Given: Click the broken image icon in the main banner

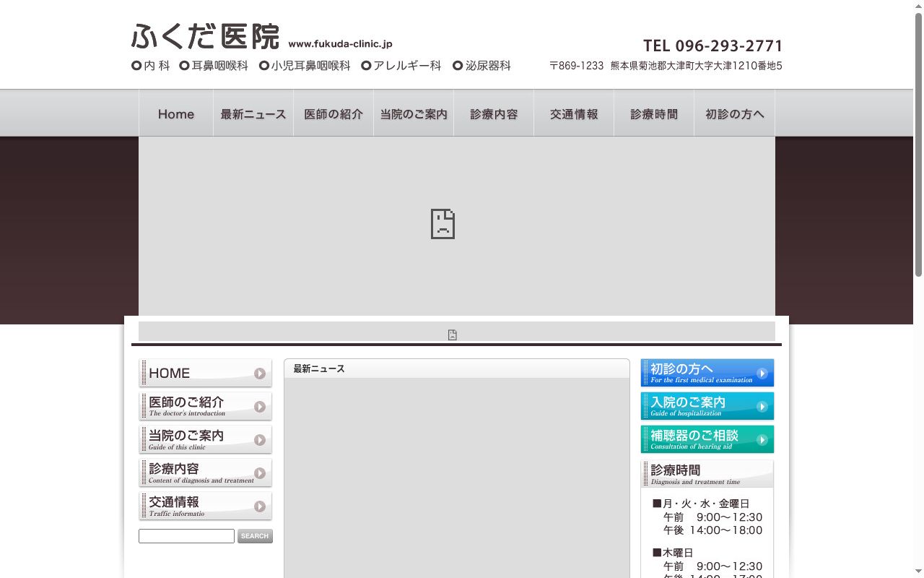Looking at the screenshot, I should (x=443, y=224).
